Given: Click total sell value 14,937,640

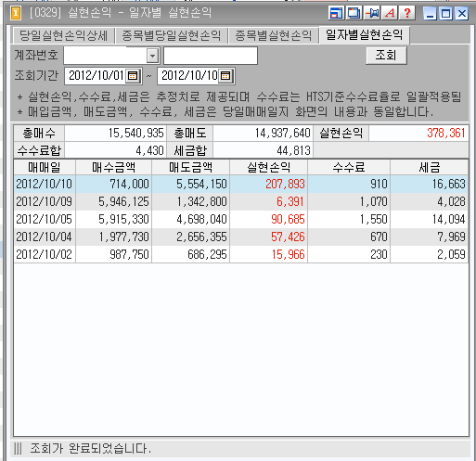Looking at the screenshot, I should point(282,134).
